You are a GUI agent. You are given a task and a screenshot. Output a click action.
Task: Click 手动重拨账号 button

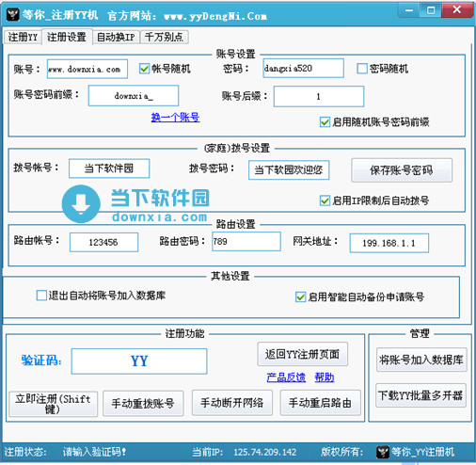(143, 403)
